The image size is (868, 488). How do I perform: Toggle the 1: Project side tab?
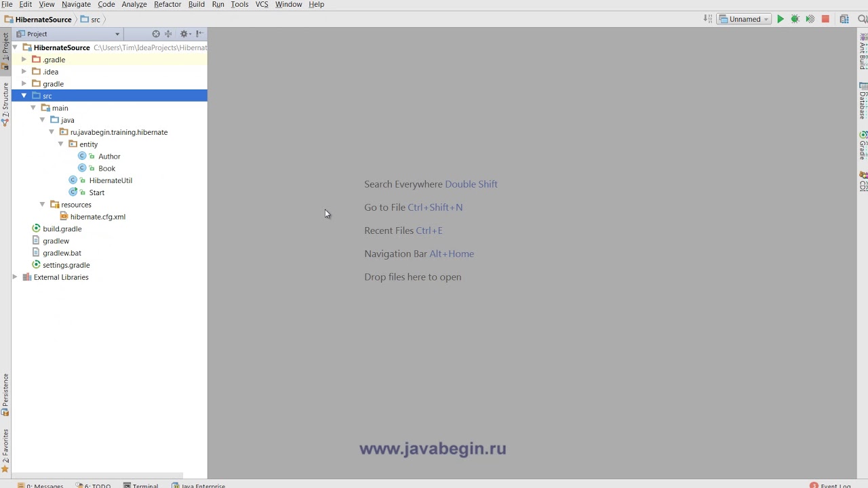[5, 52]
